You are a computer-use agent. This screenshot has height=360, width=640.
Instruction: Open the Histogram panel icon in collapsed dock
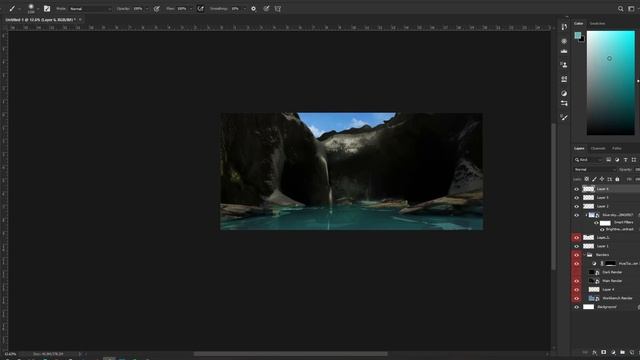tap(564, 51)
